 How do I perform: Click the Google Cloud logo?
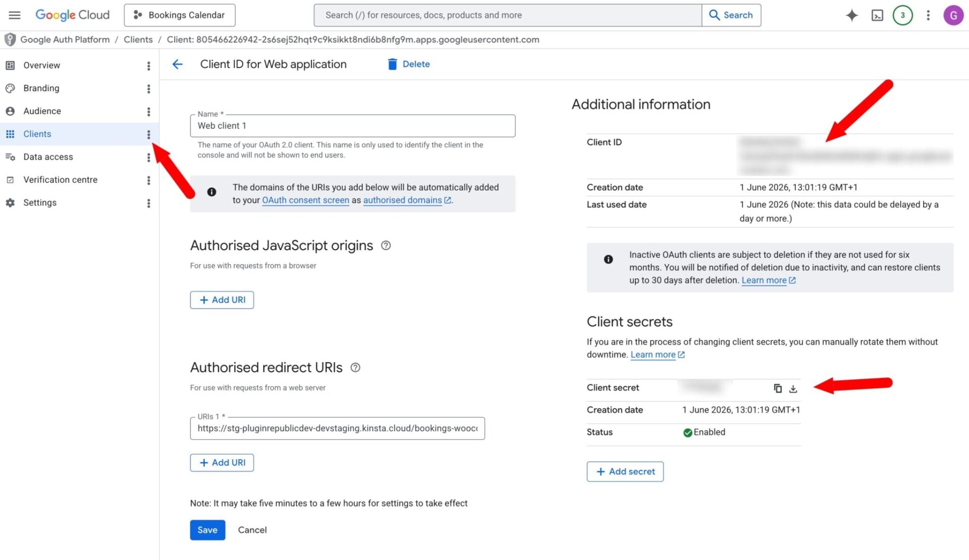click(x=72, y=15)
